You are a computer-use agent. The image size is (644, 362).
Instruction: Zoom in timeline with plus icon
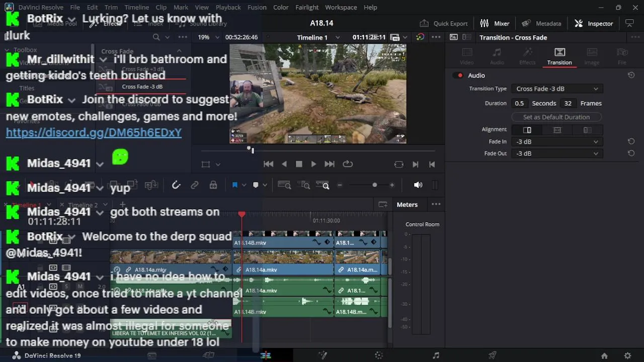392,185
